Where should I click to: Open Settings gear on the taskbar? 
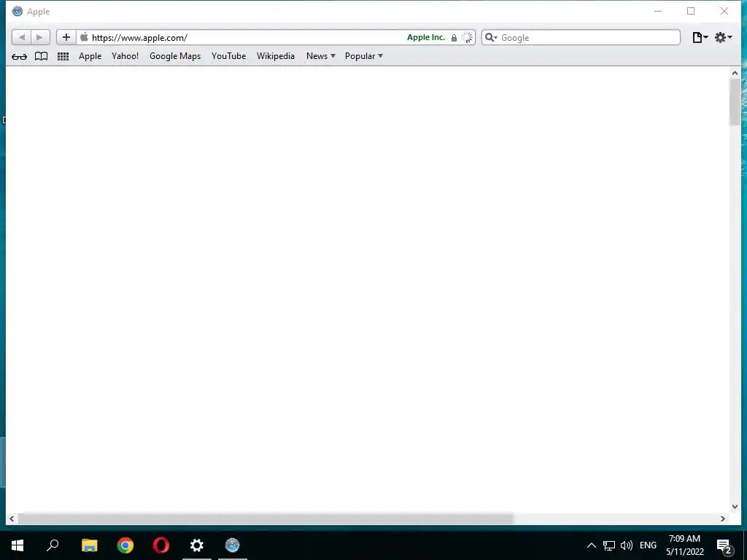197,545
